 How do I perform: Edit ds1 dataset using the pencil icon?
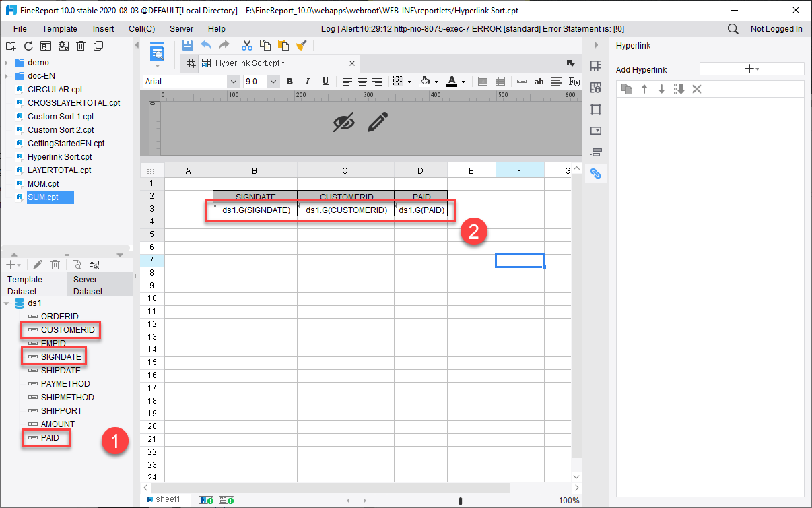(x=37, y=264)
